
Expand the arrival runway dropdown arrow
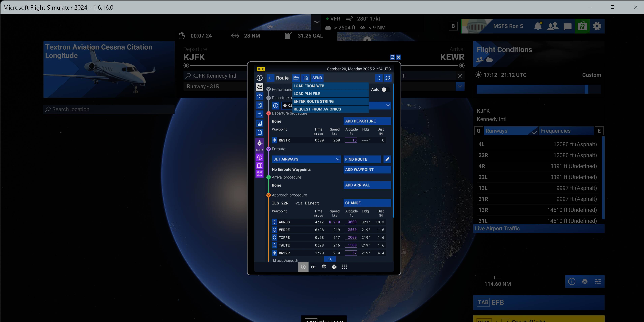coord(460,86)
